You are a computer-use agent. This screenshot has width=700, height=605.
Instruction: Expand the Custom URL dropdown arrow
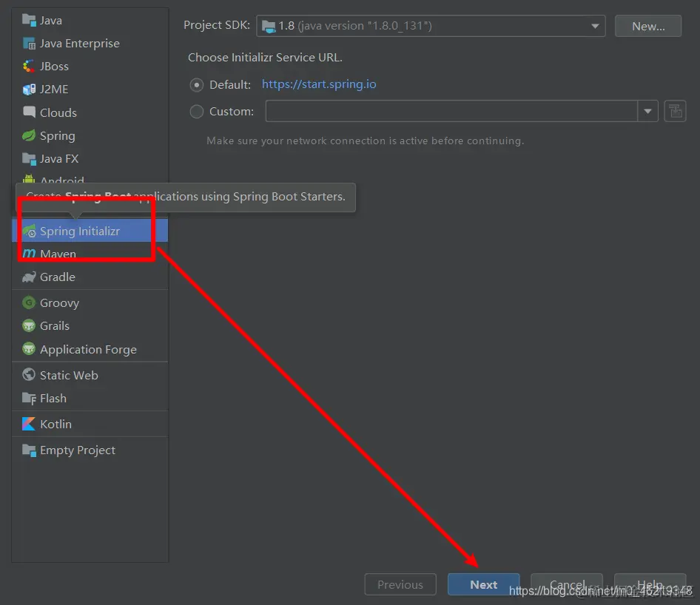[x=647, y=111]
